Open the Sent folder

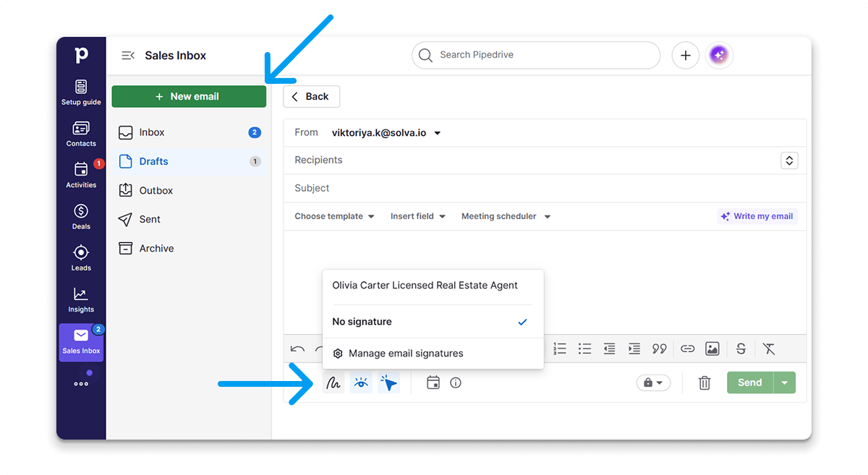click(x=189, y=219)
